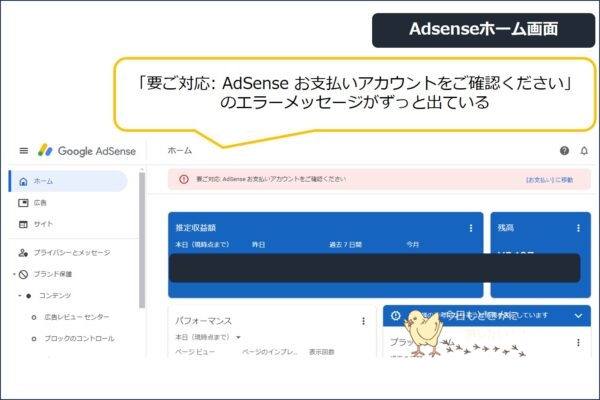600x400 pixels.
Task: Click the sites icon beside サイト
Action: pos(23,224)
